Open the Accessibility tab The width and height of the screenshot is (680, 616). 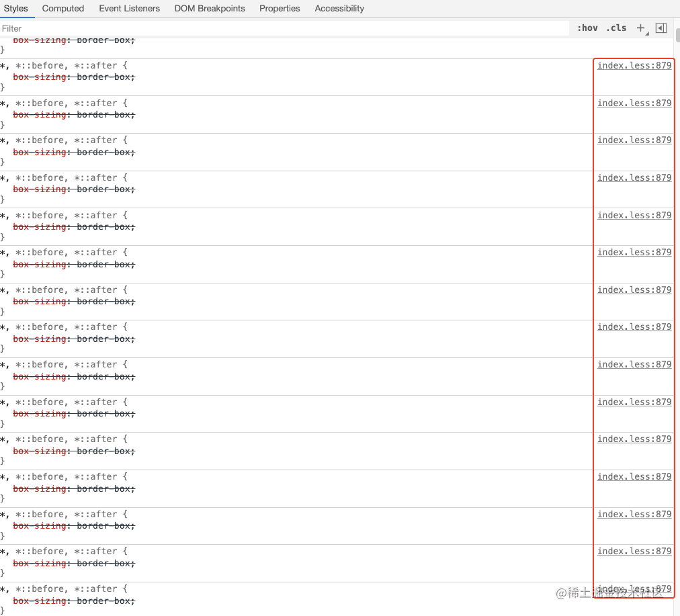[339, 9]
